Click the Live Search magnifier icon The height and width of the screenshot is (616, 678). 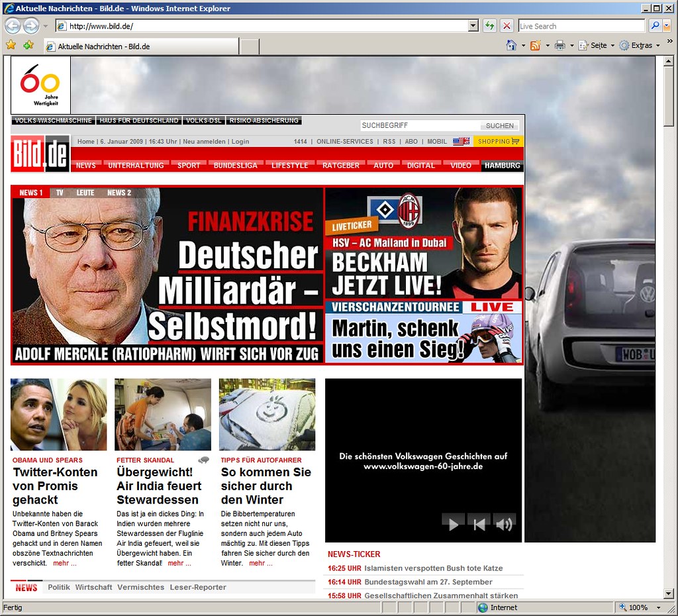[x=655, y=26]
